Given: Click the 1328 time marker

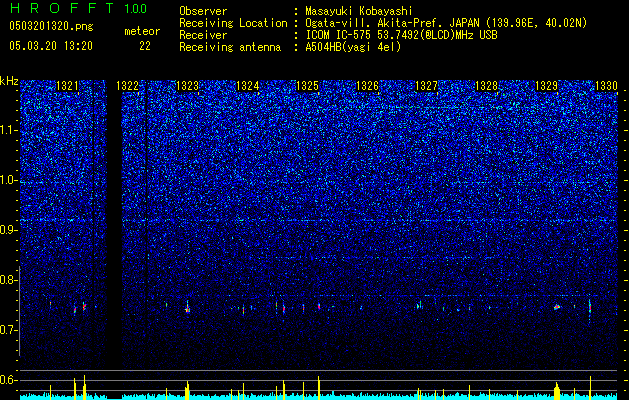Looking at the screenshot, I should pyautogui.click(x=487, y=86).
